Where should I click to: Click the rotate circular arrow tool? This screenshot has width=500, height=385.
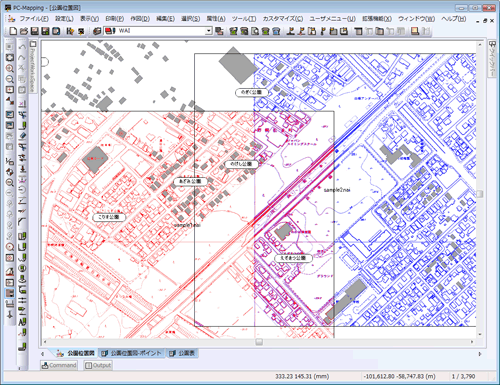22,190
